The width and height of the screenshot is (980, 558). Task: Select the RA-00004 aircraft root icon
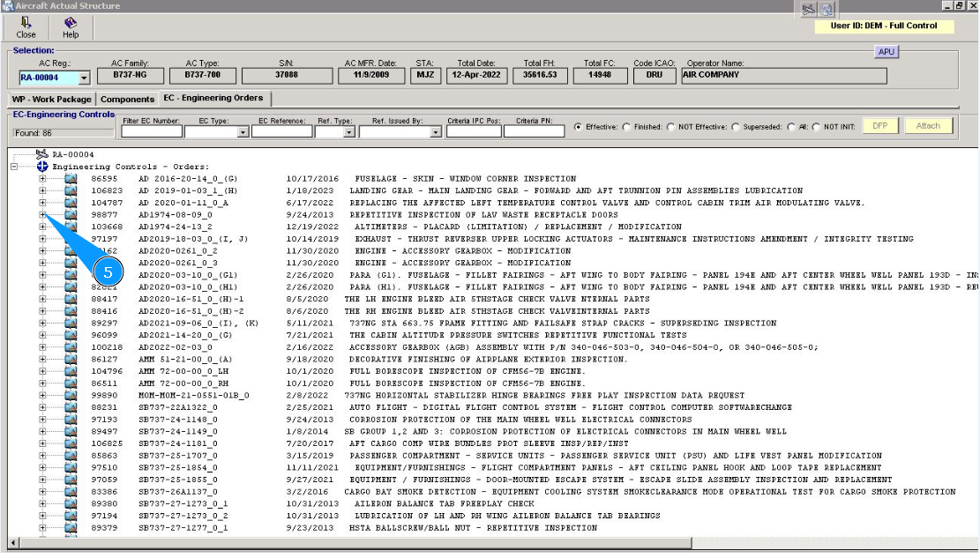(x=41, y=154)
